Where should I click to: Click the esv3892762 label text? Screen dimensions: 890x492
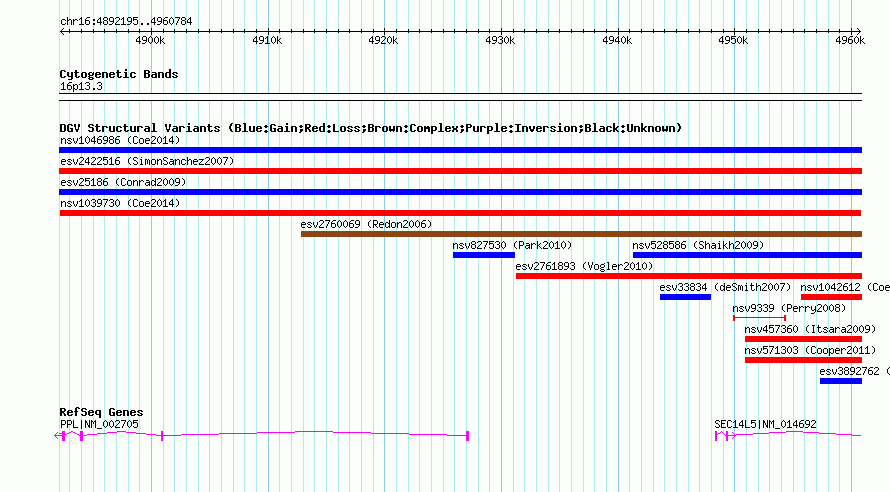(854, 371)
